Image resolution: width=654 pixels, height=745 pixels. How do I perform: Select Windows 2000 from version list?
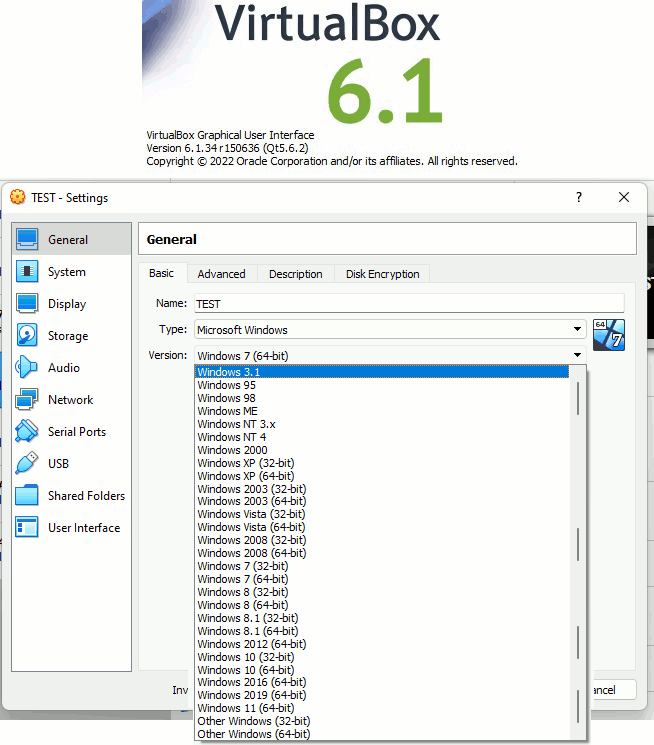coord(382,450)
